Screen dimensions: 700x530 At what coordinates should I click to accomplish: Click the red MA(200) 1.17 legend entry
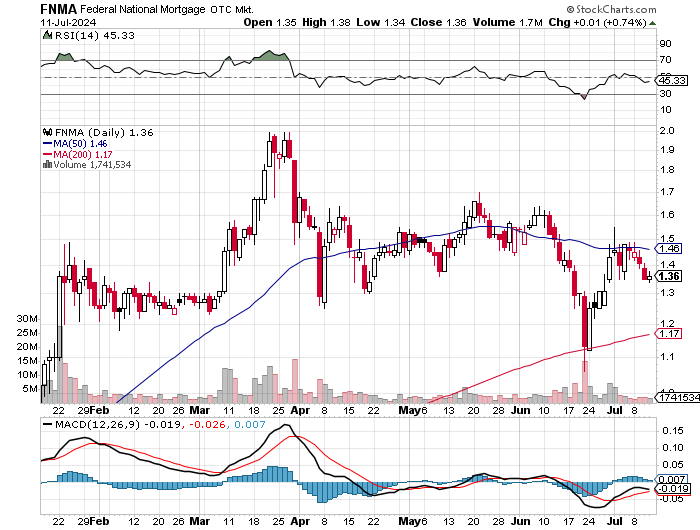(77, 154)
